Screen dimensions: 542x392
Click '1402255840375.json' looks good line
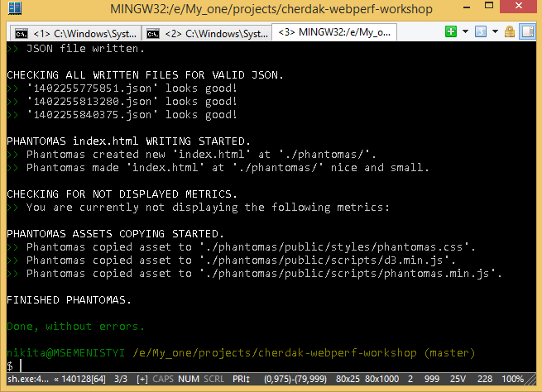(122, 115)
